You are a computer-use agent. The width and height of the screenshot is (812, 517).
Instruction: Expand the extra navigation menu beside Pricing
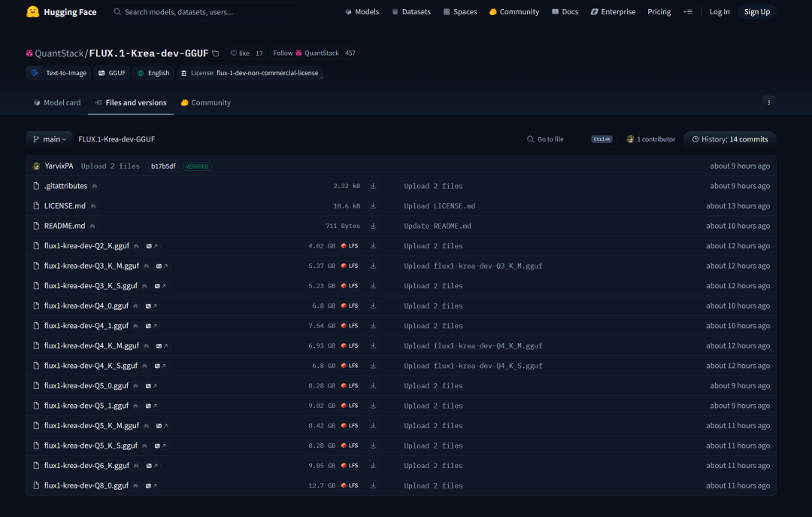687,11
